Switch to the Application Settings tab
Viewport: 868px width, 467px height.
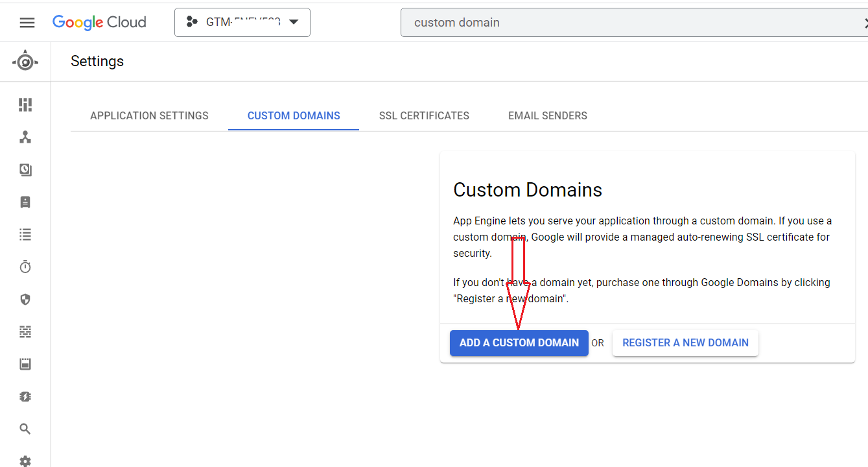149,115
